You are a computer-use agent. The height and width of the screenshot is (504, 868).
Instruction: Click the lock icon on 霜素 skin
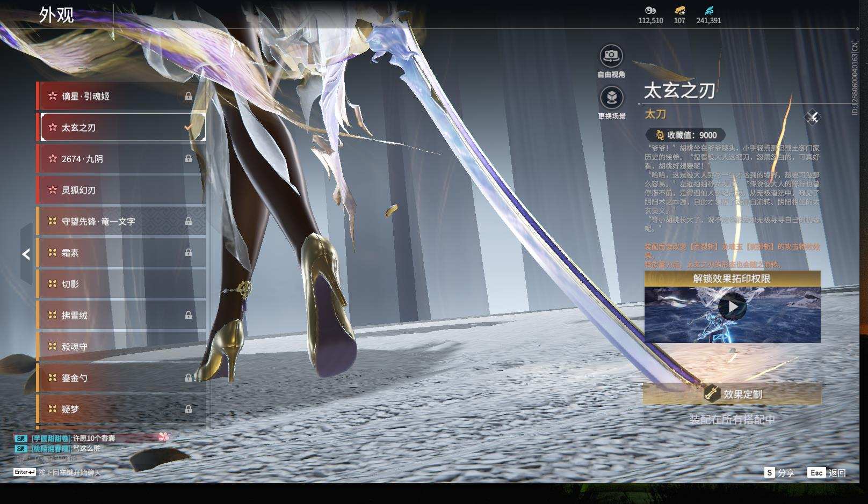coord(188,252)
